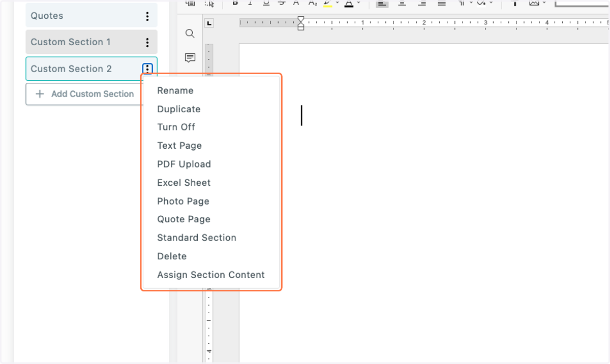The height and width of the screenshot is (364, 610).
Task: Select the align left toolbar button
Action: coord(382,4)
